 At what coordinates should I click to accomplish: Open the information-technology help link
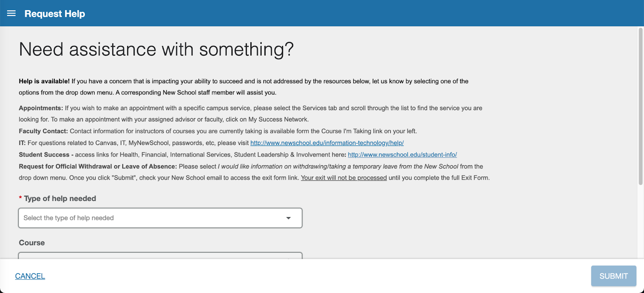pyautogui.click(x=327, y=143)
